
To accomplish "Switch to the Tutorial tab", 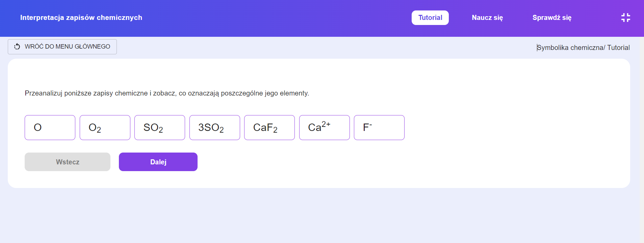I will pyautogui.click(x=430, y=18).
